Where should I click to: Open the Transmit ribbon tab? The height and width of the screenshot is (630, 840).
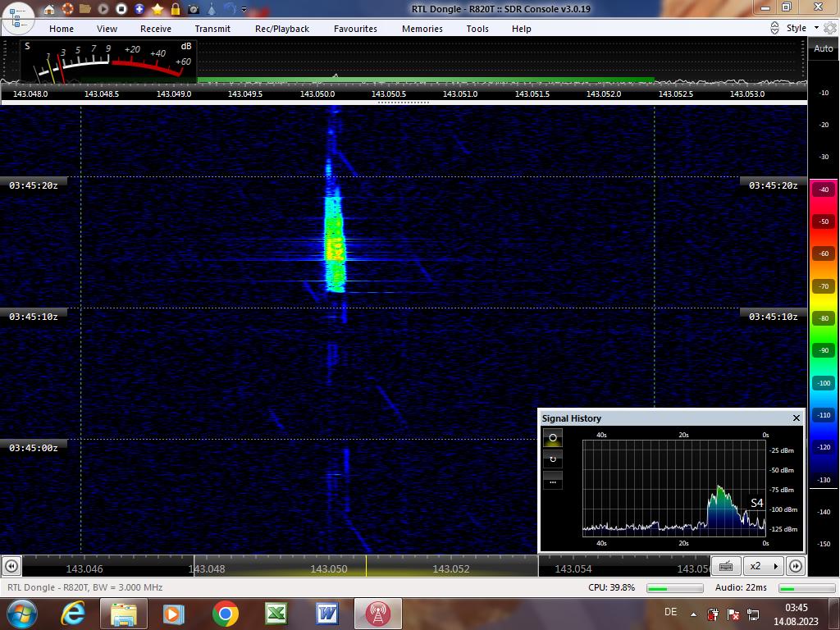tap(212, 29)
